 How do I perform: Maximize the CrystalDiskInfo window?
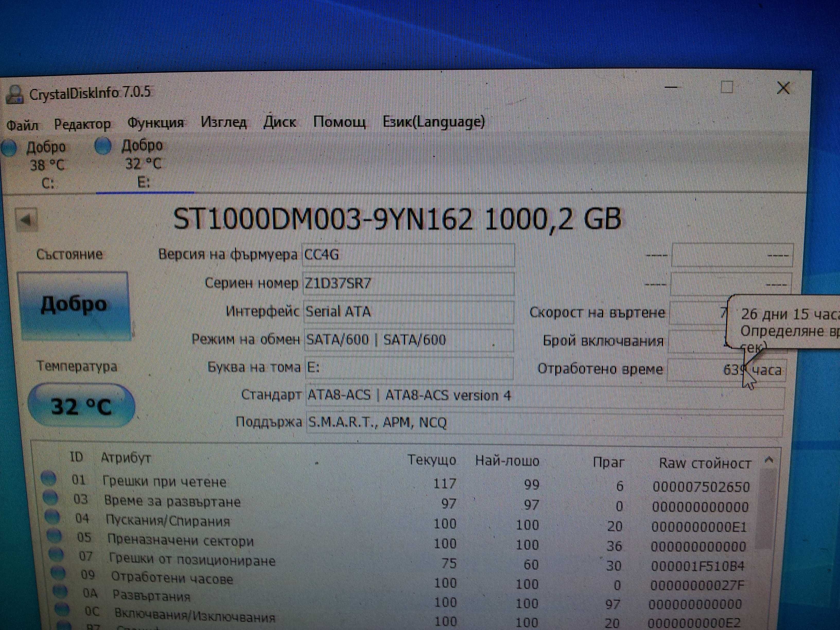click(x=727, y=87)
